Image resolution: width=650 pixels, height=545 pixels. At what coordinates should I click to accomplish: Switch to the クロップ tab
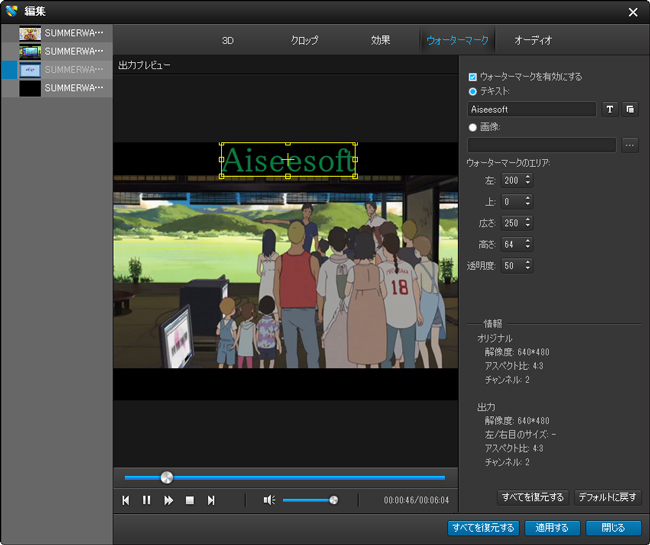pos(304,40)
